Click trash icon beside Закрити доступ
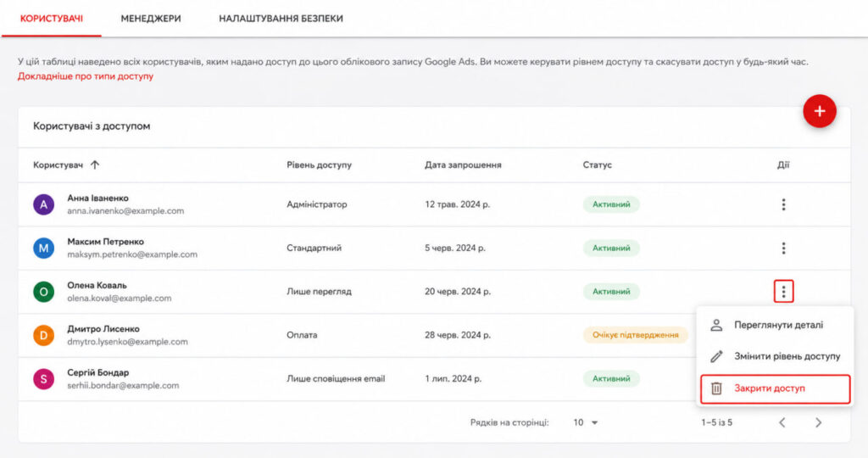The image size is (868, 458). [716, 388]
